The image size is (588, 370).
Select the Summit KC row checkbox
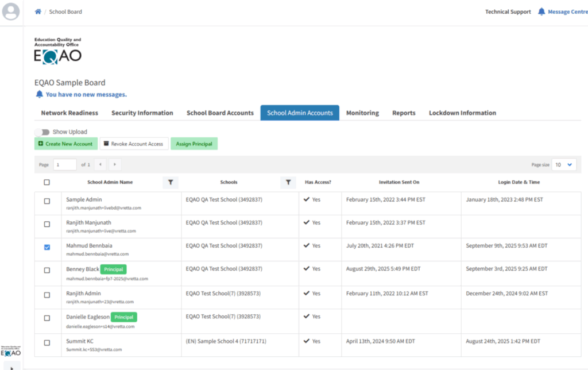click(47, 343)
